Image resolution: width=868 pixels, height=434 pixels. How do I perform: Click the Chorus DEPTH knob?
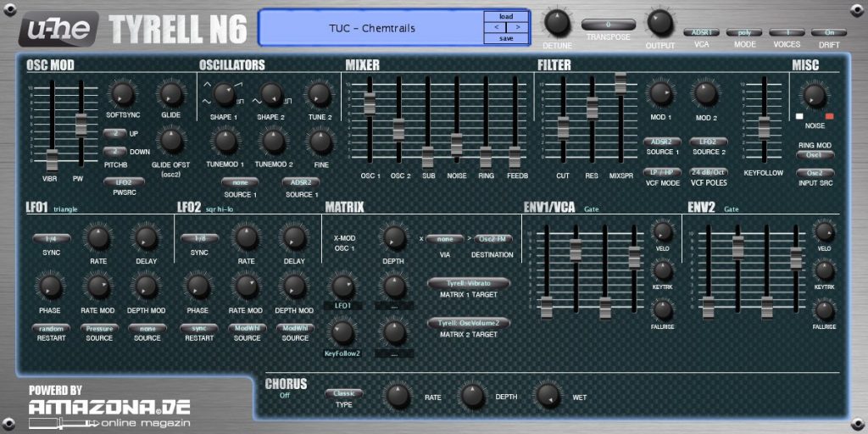point(472,397)
